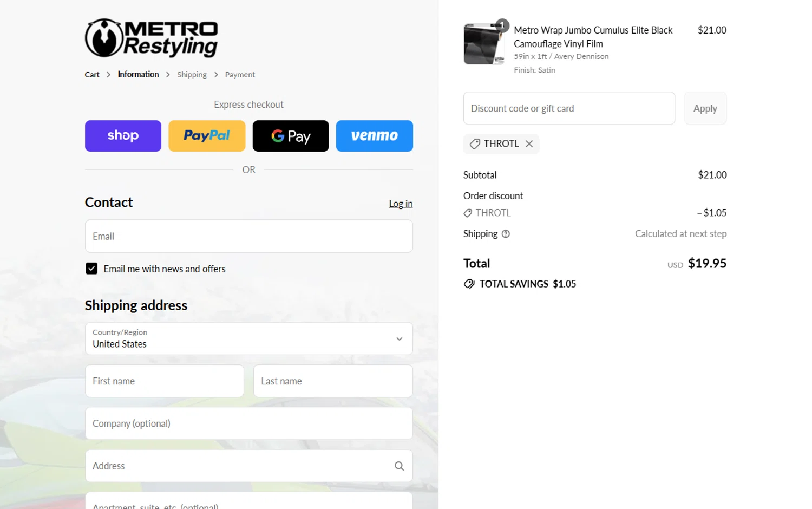
Task: Choose Venmo express checkout
Action: [x=375, y=136]
